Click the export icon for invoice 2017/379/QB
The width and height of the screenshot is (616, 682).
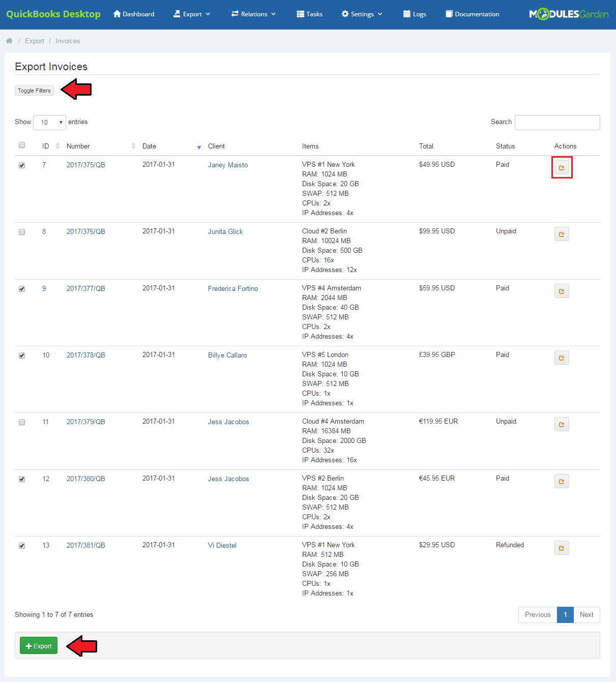(x=562, y=424)
